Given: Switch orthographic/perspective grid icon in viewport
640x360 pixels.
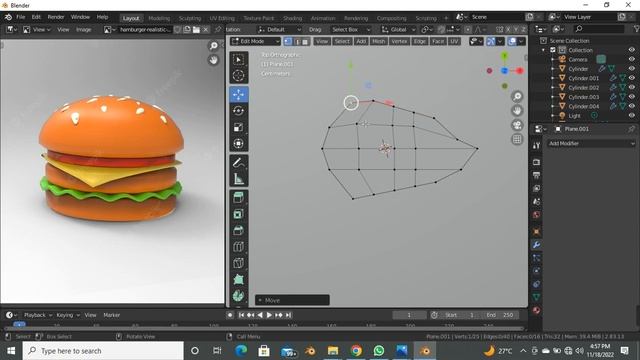Looking at the screenshot, I should tap(517, 139).
